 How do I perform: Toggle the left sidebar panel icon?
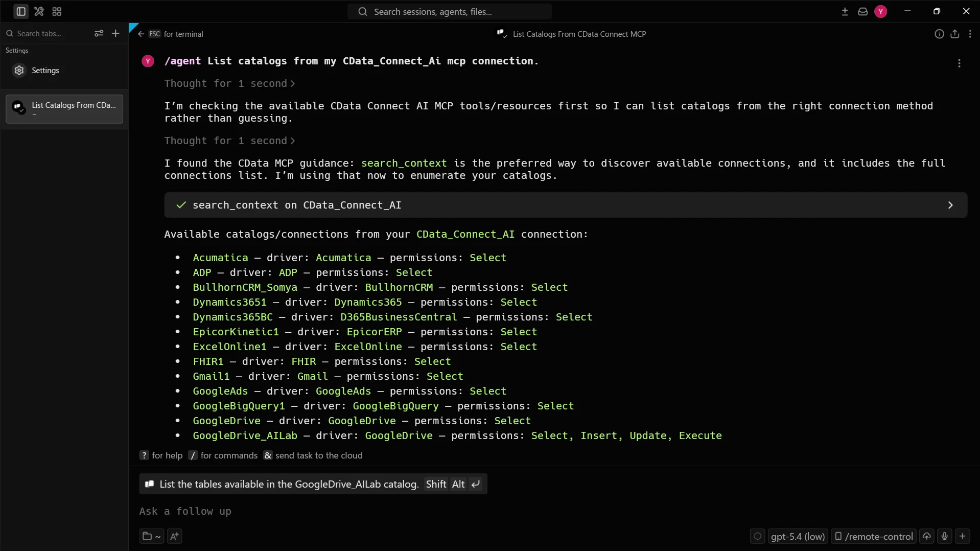pyautogui.click(x=21, y=11)
